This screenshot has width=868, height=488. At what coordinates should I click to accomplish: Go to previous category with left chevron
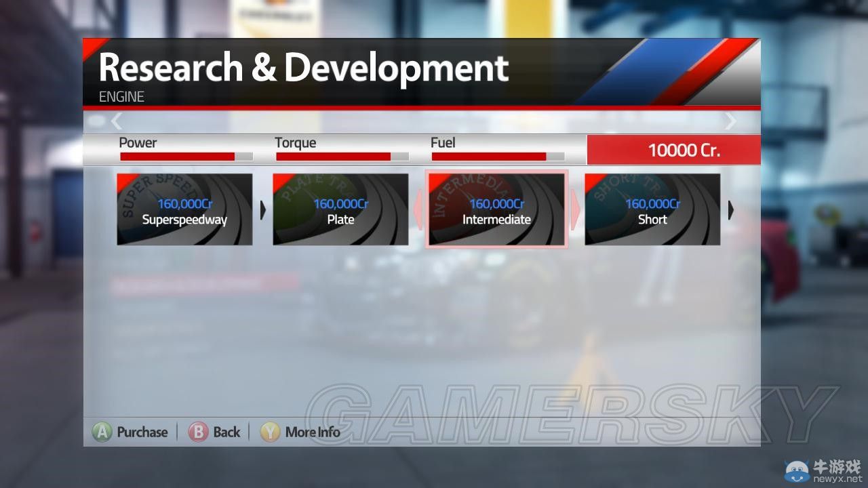coord(117,121)
